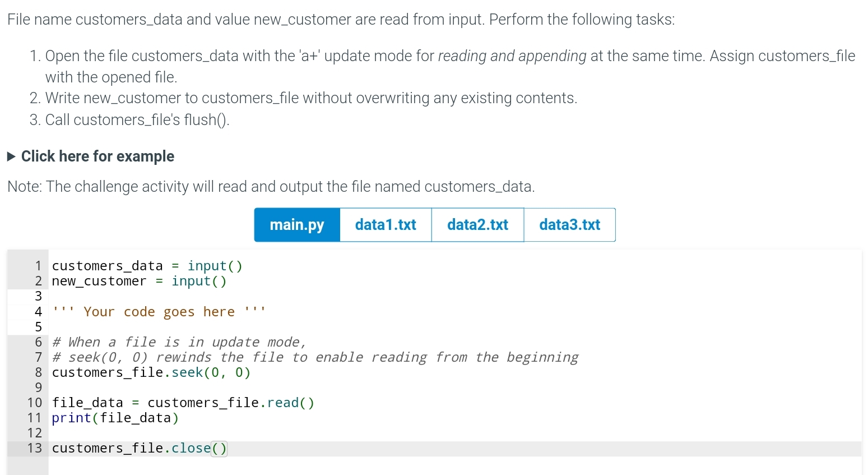Click the customers_file.read() expression on line 10

pos(231,402)
